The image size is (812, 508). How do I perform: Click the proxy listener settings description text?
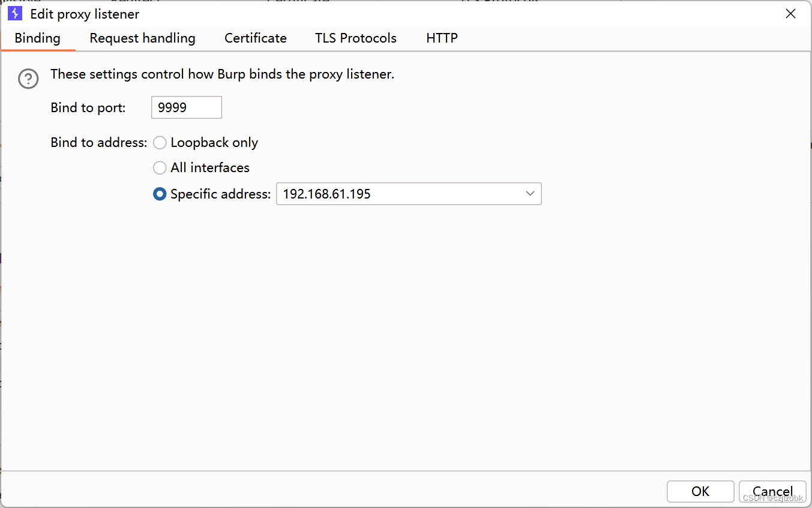(x=222, y=74)
